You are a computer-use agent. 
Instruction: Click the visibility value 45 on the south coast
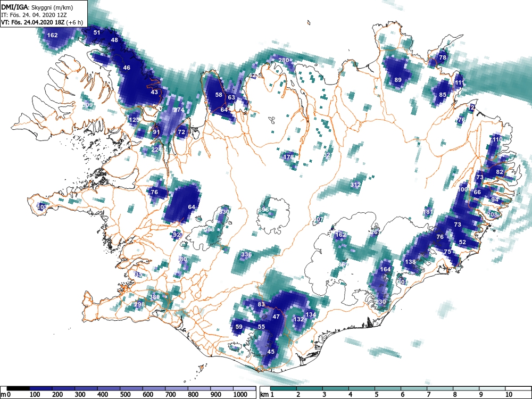pyautogui.click(x=271, y=352)
